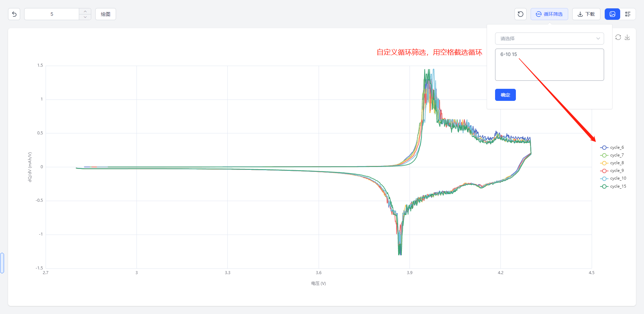
Task: Switch to list view icon
Action: click(628, 14)
